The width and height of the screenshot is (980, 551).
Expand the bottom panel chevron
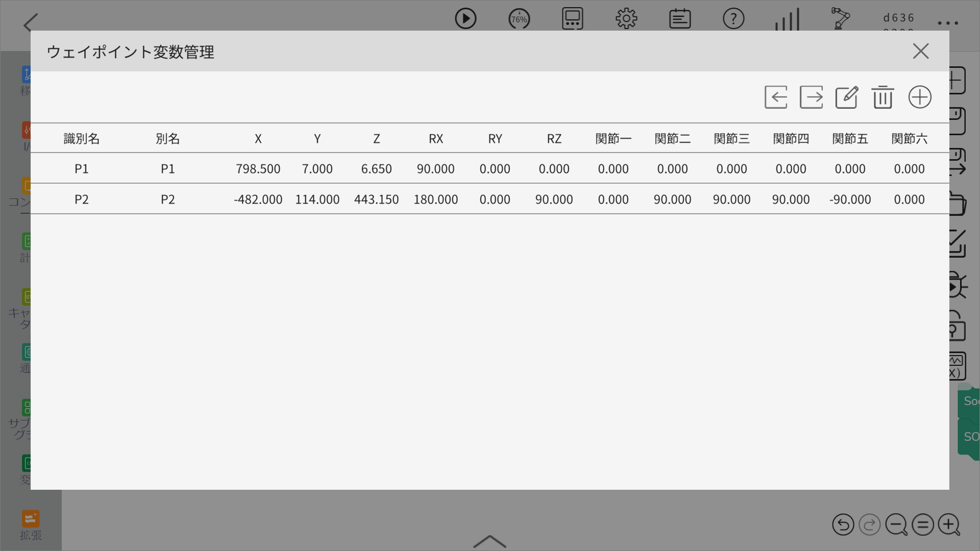click(x=489, y=541)
